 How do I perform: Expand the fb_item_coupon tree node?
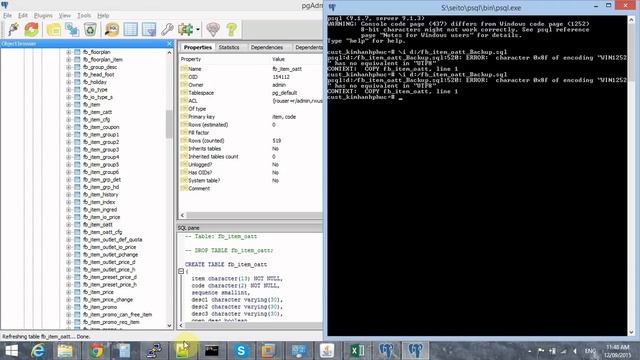[x=69, y=127]
